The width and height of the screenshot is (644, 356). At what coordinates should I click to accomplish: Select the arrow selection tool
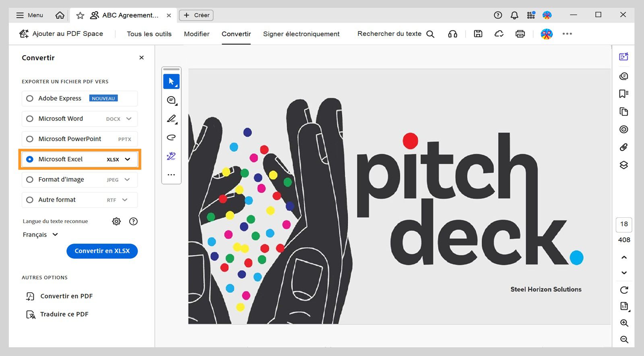click(171, 81)
